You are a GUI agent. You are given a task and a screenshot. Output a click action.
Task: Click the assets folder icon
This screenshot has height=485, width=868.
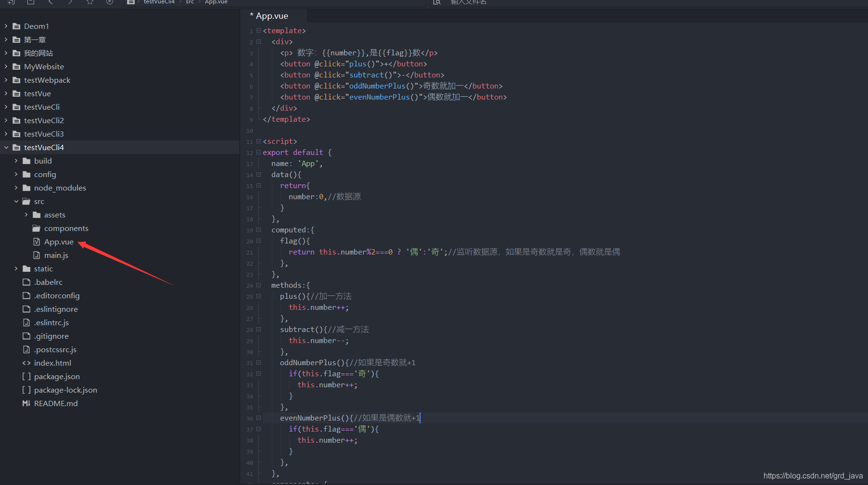pos(37,215)
